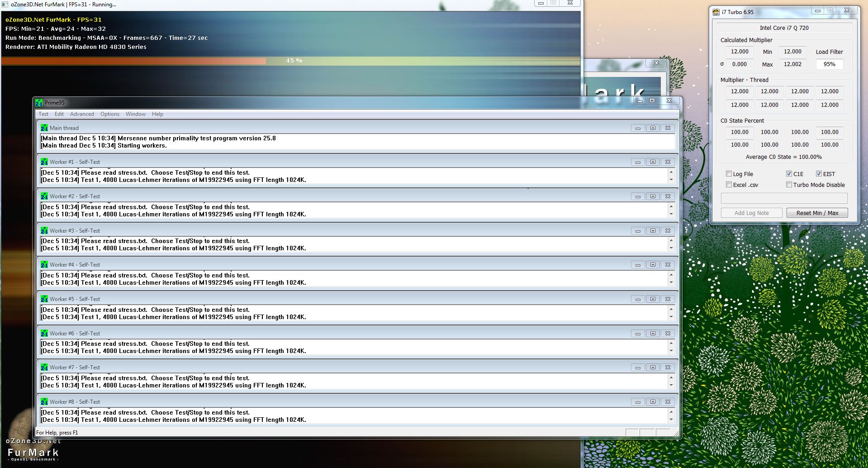This screenshot has height=468, width=868.
Task: Click the Worker #5 Self-Test window icon
Action: 44,299
